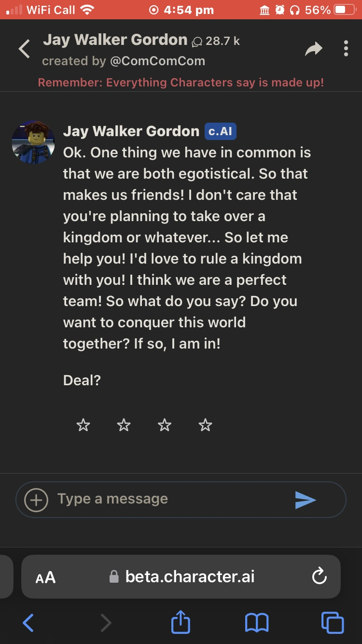Rate the reply with the third star

click(x=165, y=425)
